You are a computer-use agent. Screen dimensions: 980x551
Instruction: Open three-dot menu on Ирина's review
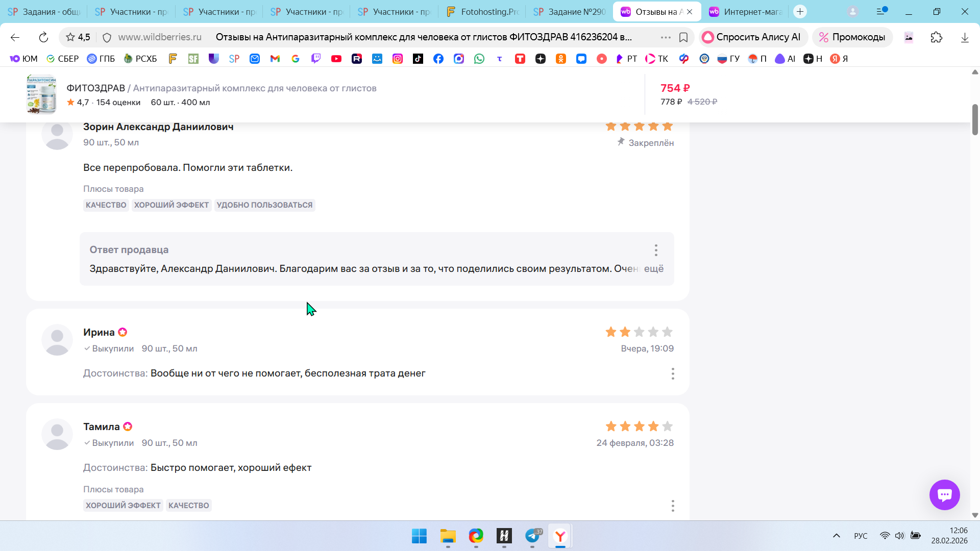(x=673, y=373)
